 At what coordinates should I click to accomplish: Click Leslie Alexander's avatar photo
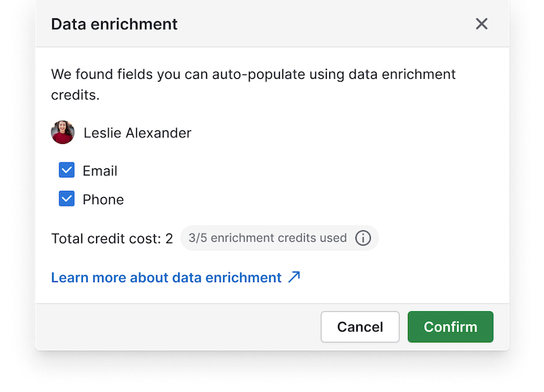pos(63,132)
